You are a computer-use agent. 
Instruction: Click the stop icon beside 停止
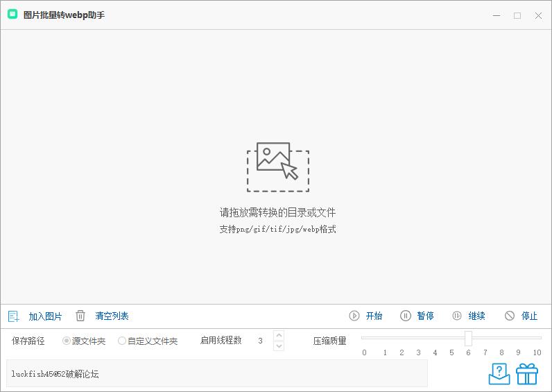[510, 316]
